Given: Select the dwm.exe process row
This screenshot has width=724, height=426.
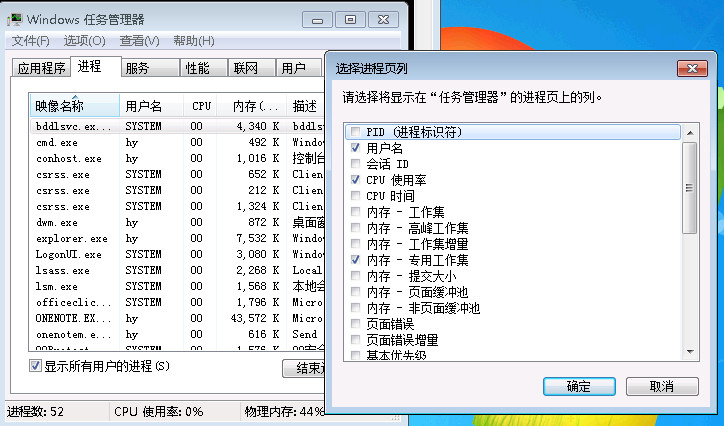Looking at the screenshot, I should [177, 222].
